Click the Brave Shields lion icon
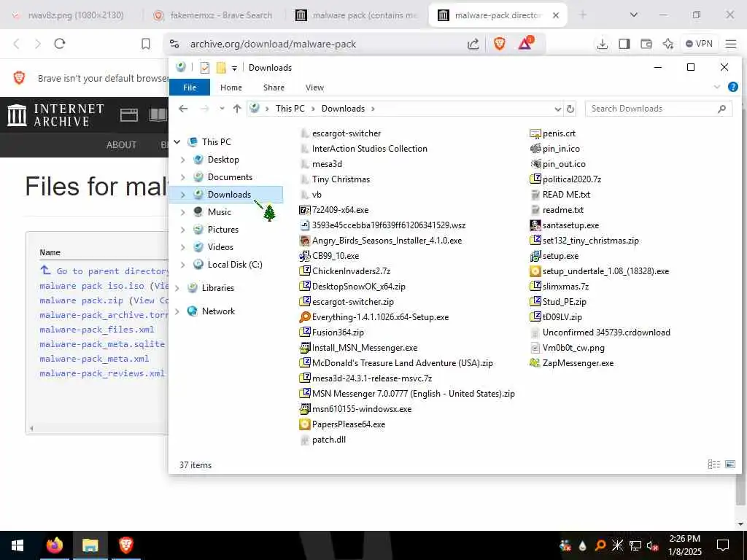747x560 pixels. pos(499,44)
